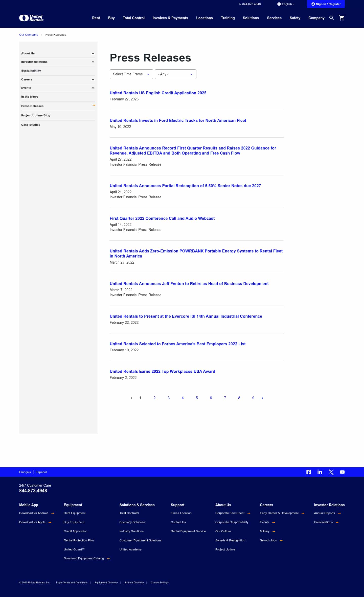The height and width of the screenshot is (597, 364).
Task: Expand the Careers sidebar chevron
Action: tap(93, 79)
